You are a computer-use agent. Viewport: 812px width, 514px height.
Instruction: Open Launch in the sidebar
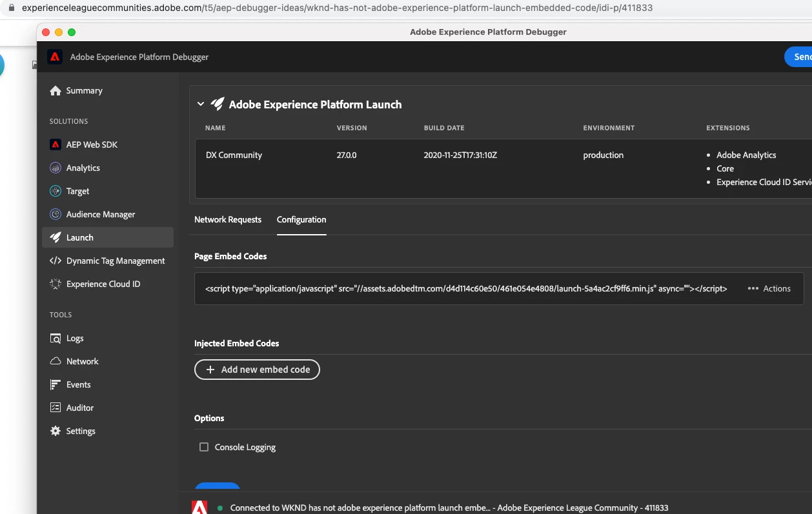click(x=108, y=237)
